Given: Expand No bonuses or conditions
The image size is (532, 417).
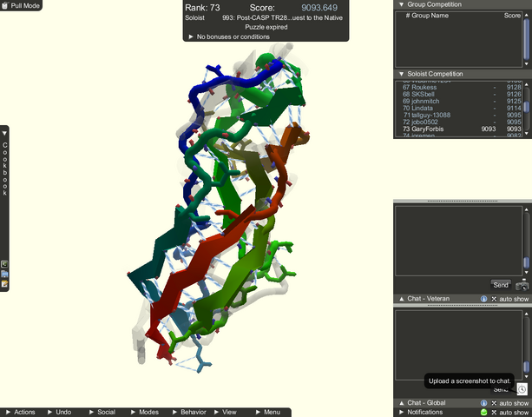Looking at the screenshot, I should (191, 36).
